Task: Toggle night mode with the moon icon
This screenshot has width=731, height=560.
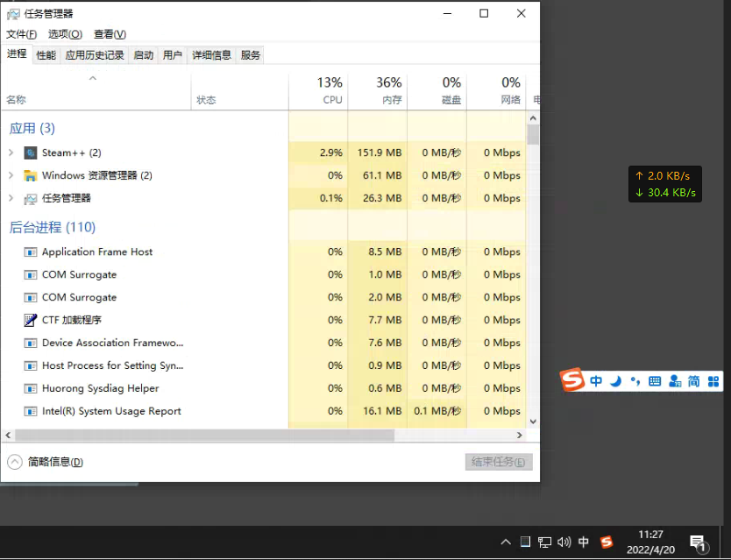Action: [x=616, y=380]
